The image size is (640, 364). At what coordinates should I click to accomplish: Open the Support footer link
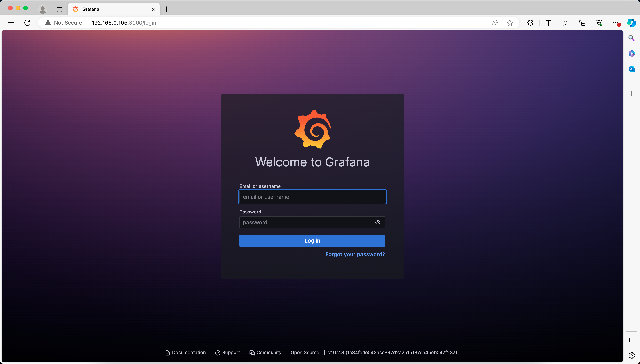228,353
